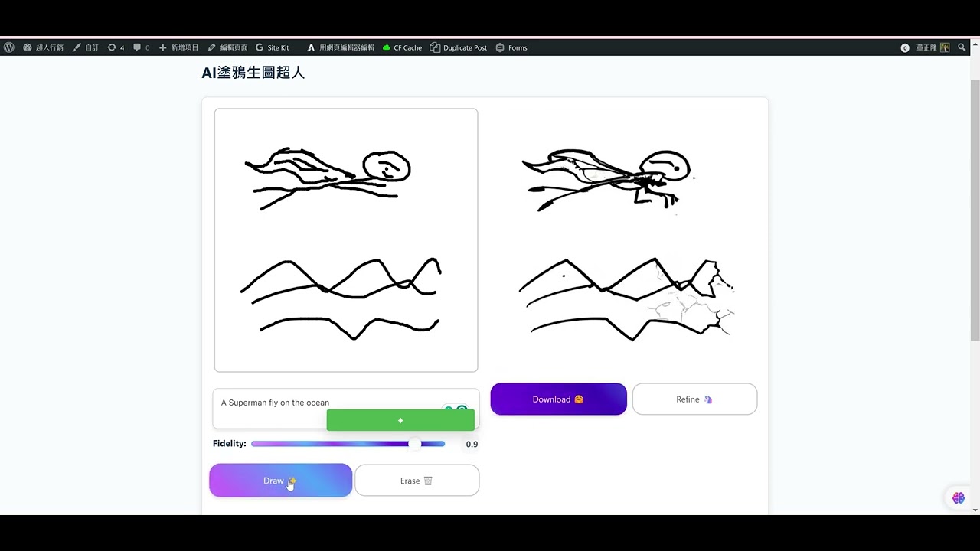Open the 自訂 customizer
980x551 pixels.
[x=86, y=47]
